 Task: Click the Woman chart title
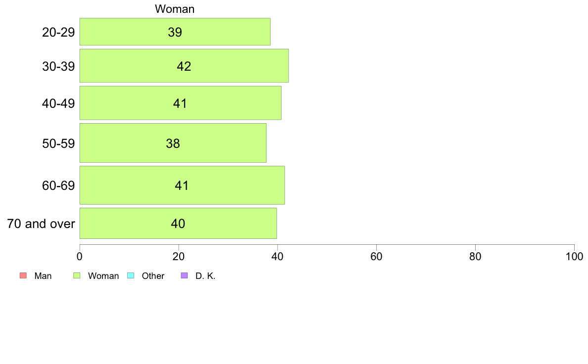pos(175,9)
